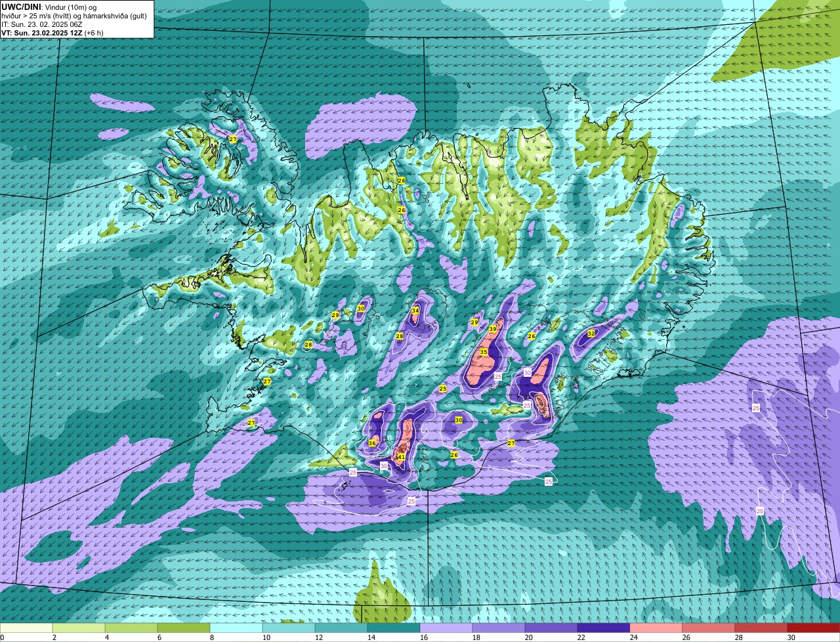The width and height of the screenshot is (840, 642).
Task: Click the legend scale number 16
Action: [x=424, y=637]
